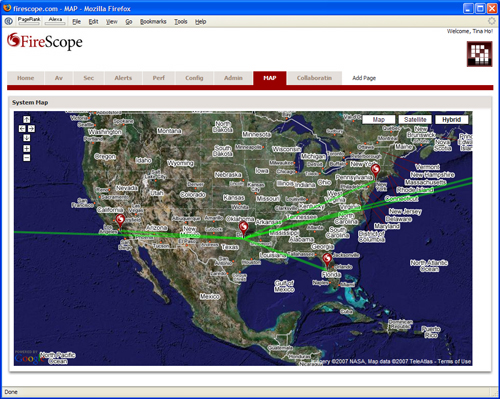Pan the map down with arrow control
This screenshot has width=500, height=399.
tap(27, 138)
